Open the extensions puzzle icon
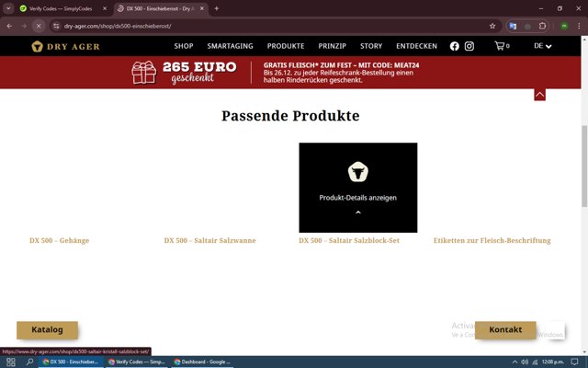Screen dimensions: 588x368 [x=542, y=26]
